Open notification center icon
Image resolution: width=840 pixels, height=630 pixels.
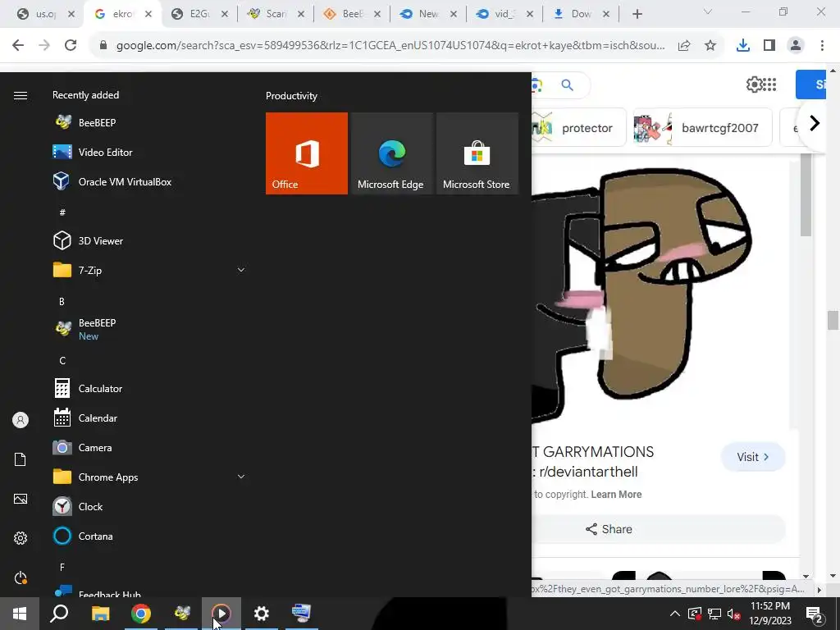[x=815, y=614]
